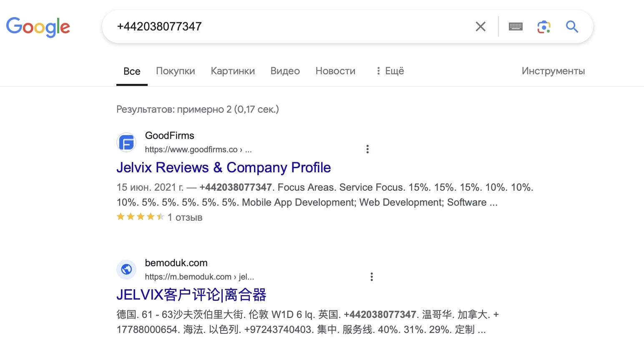Clear the search query with the X icon
Image resolution: width=644 pixels, height=353 pixels.
click(480, 27)
